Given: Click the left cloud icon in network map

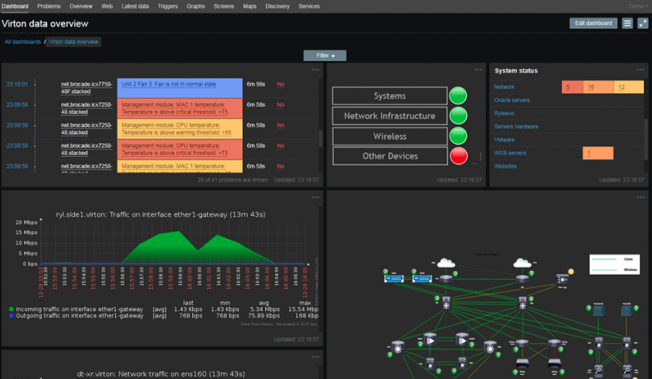Looking at the screenshot, I should (x=446, y=263).
